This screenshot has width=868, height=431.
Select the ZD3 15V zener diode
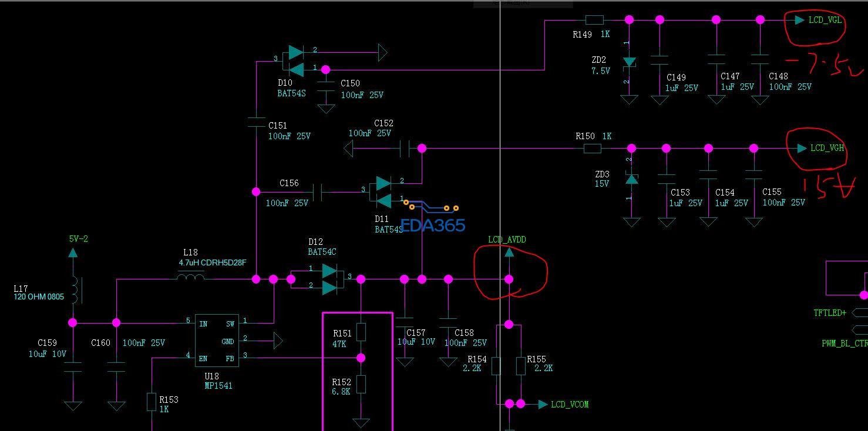coord(631,179)
